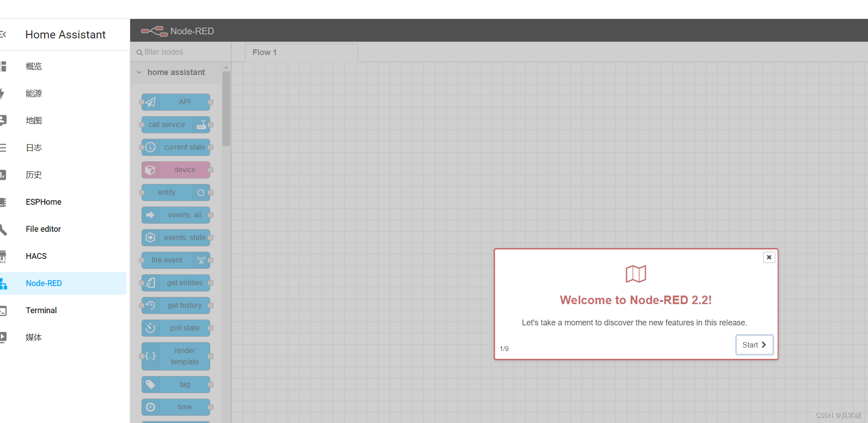
Task: Click the 媒体 media player icon
Action: click(x=3, y=338)
